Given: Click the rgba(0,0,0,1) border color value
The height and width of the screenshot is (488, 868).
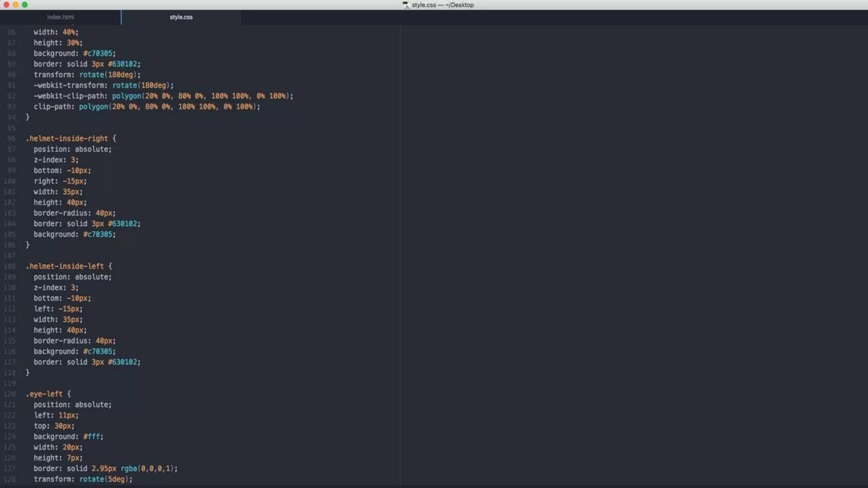Looking at the screenshot, I should pos(148,469).
